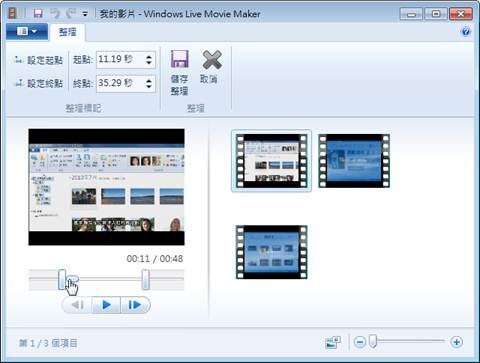Image resolution: width=480 pixels, height=363 pixels.
Task: Open Help via the question mark icon
Action: [466, 32]
